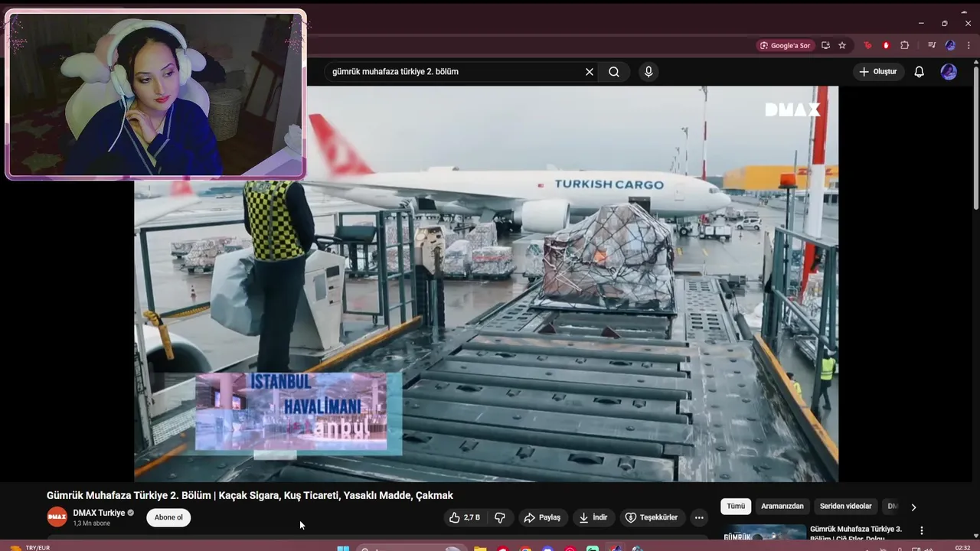
Task: Open File Explorer folder in the taskbar
Action: point(480,548)
